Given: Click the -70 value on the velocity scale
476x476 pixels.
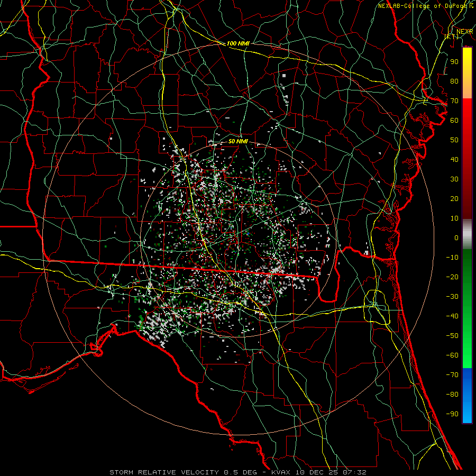Looking at the screenshot, I should (452, 375).
